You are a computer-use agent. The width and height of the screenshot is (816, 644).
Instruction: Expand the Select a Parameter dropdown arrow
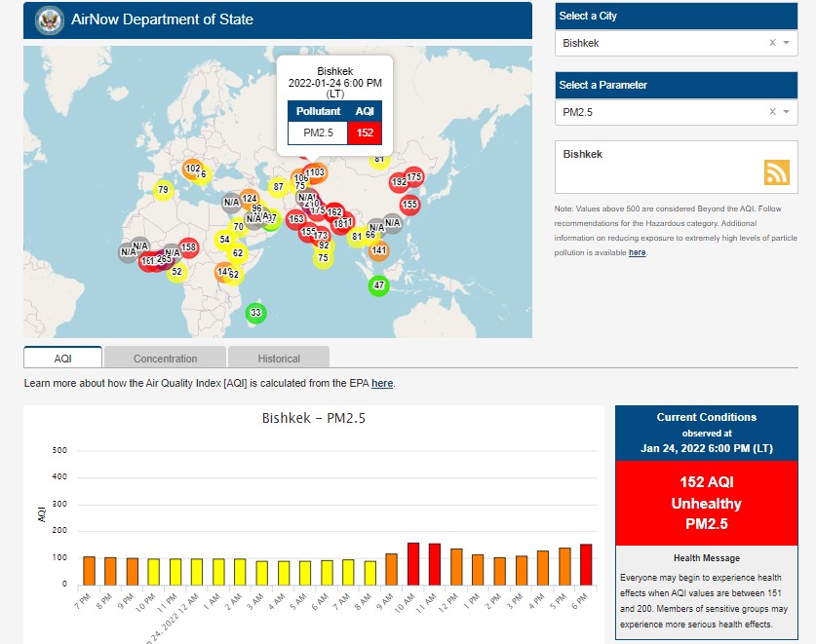[786, 112]
